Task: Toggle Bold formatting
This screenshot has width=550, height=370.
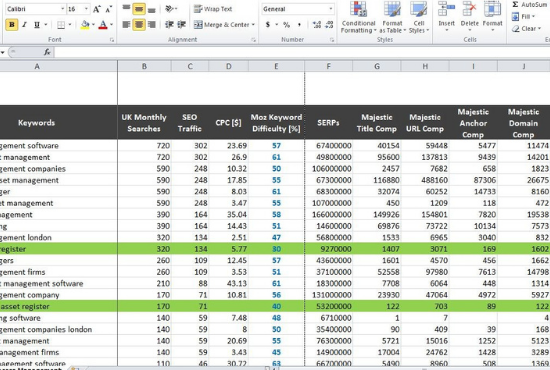Action: click(12, 25)
